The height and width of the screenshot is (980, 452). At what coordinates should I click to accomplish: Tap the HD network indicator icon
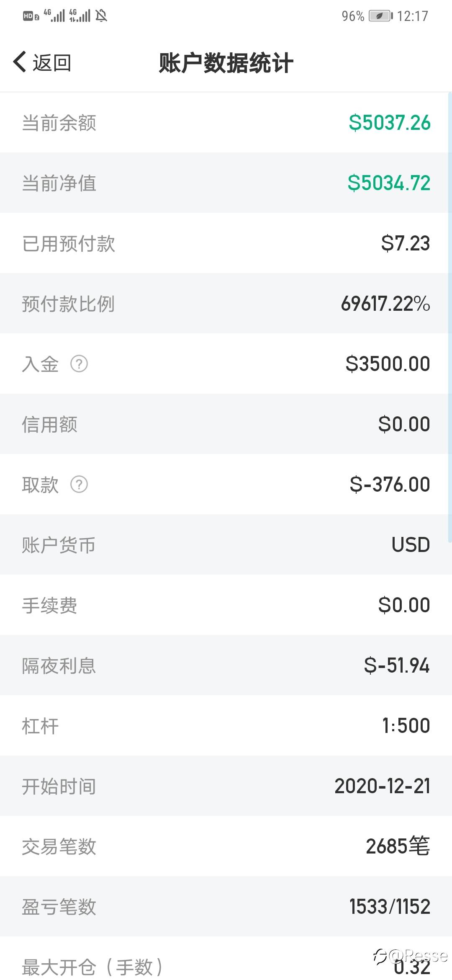pyautogui.click(x=31, y=16)
